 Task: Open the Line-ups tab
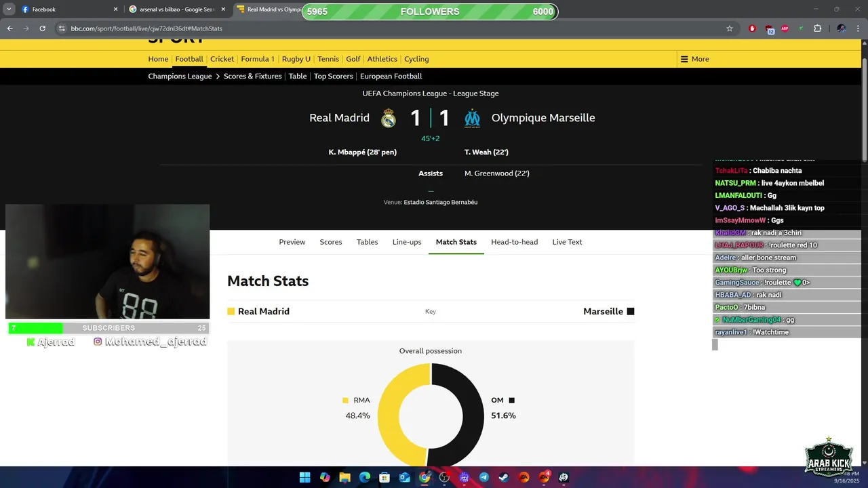[407, 242]
